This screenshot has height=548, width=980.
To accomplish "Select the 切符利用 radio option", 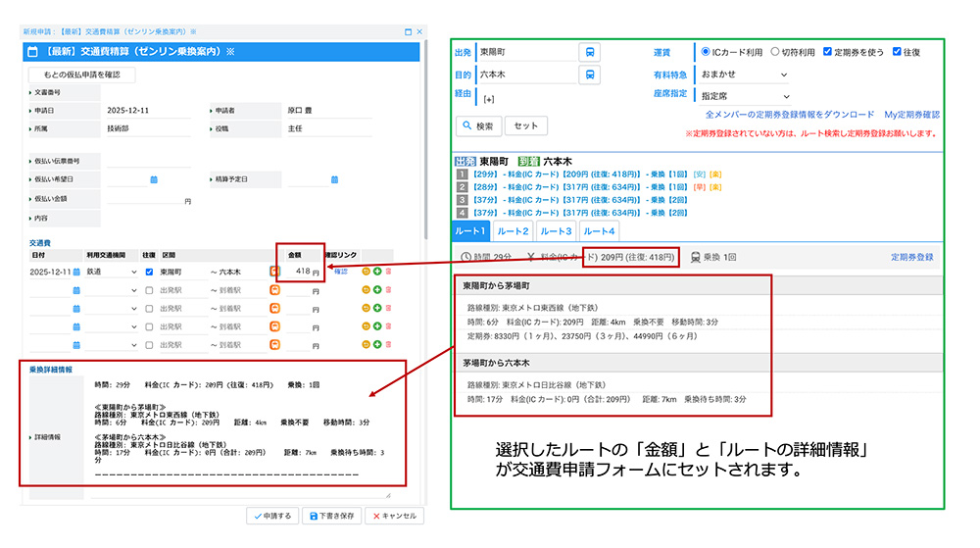I will point(776,51).
